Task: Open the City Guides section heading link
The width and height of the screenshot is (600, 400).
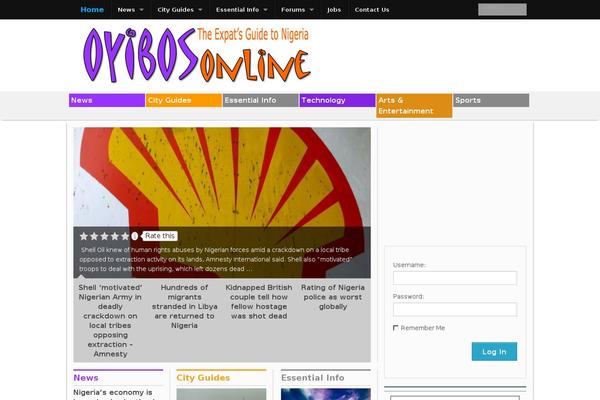Action: [x=203, y=378]
